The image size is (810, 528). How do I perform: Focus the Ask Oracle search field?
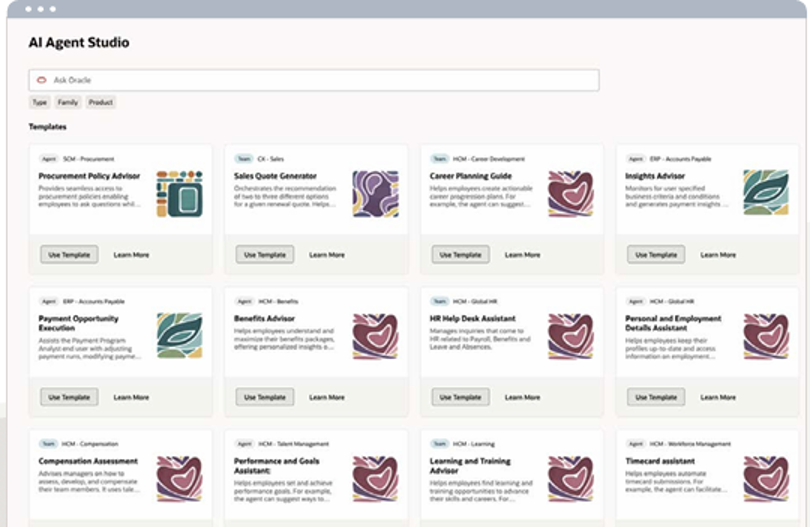coord(314,80)
